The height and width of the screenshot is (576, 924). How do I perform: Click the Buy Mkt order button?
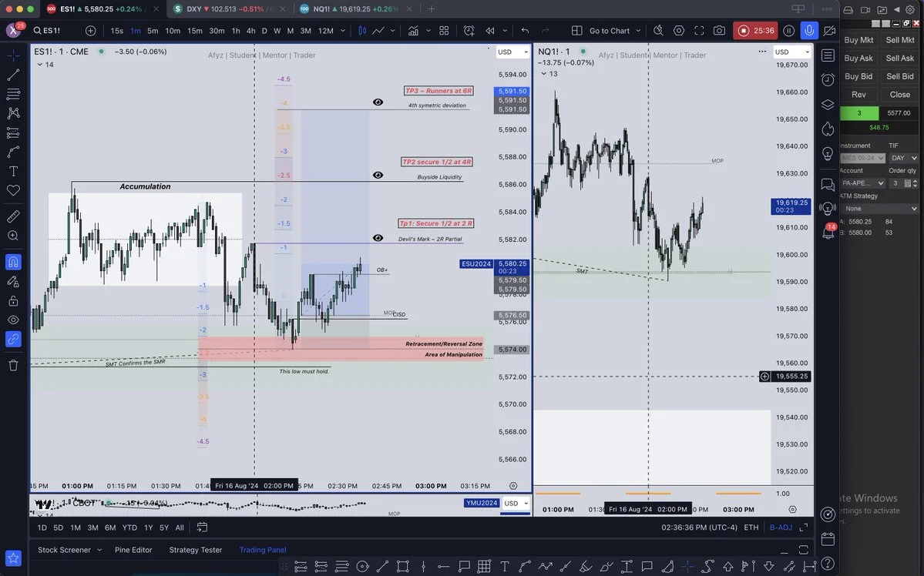858,40
